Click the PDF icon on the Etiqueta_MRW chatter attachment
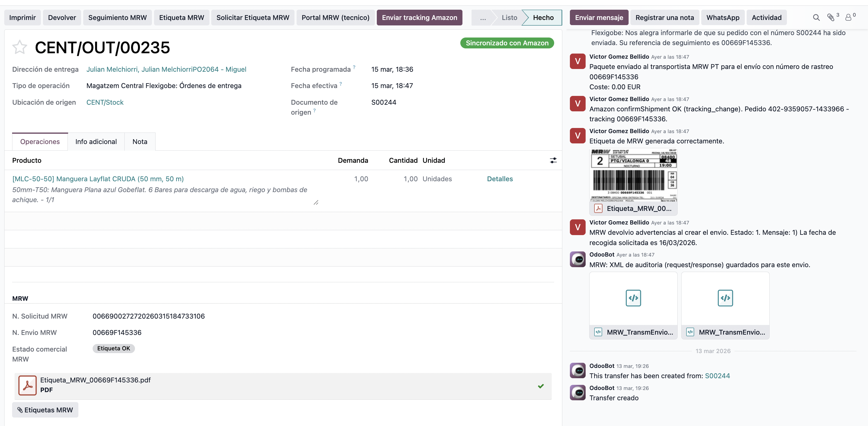The width and height of the screenshot is (868, 426). (598, 208)
